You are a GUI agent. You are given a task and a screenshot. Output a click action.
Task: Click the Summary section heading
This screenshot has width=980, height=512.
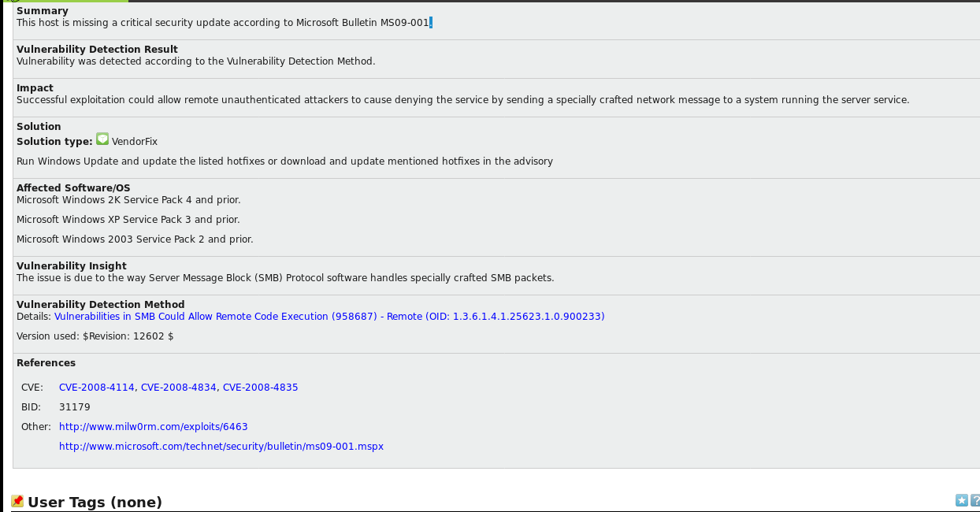pyautogui.click(x=43, y=11)
